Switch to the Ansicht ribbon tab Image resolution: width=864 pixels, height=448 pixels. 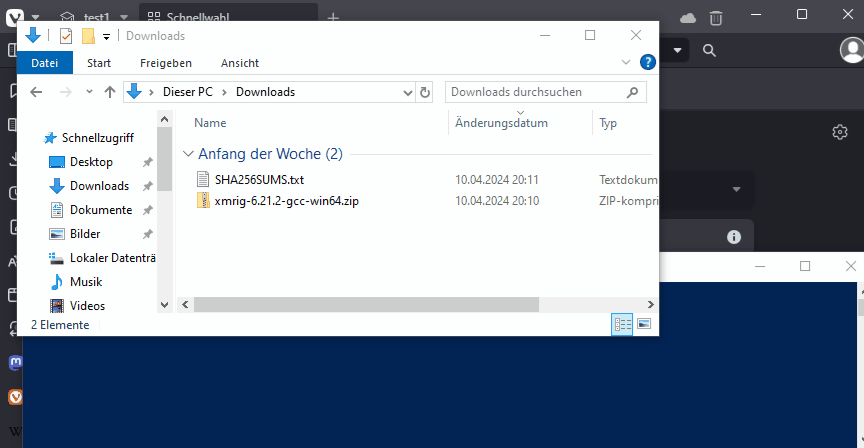[x=240, y=63]
